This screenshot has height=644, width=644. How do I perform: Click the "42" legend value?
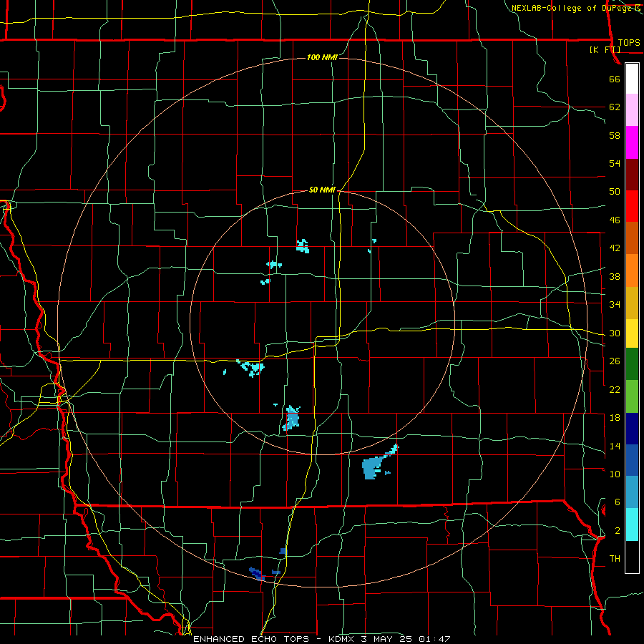click(x=615, y=248)
